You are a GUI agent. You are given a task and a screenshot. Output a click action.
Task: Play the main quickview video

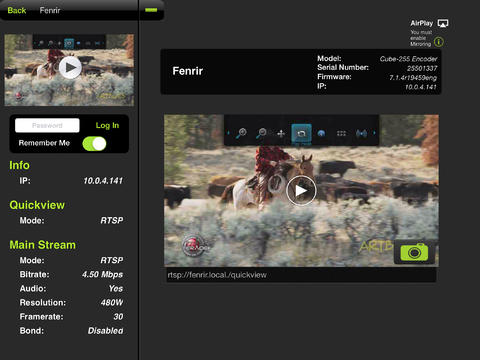point(301,190)
